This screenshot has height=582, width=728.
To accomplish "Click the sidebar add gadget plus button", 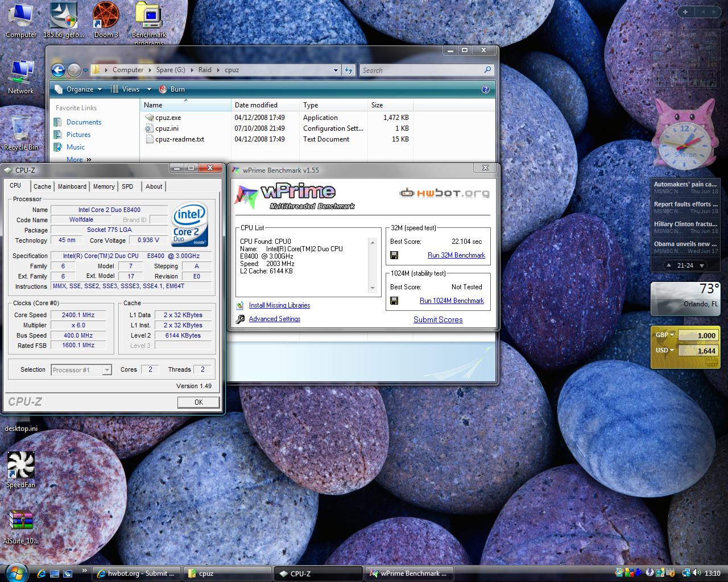I will (x=685, y=11).
